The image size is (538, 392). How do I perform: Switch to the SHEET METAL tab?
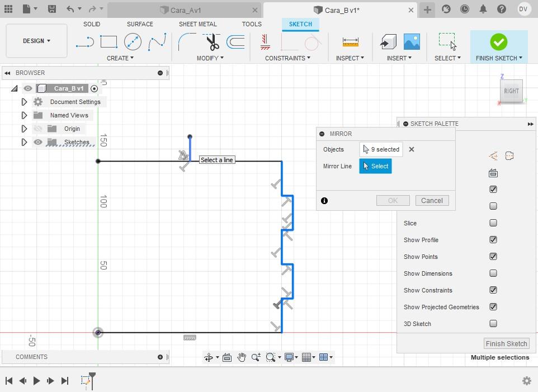coord(197,24)
